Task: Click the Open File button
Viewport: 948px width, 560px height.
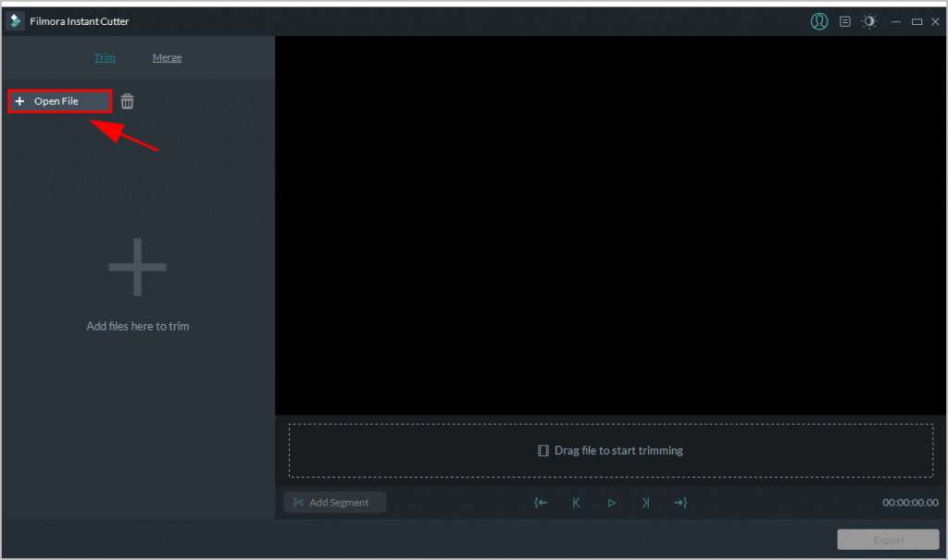Action: [x=60, y=101]
